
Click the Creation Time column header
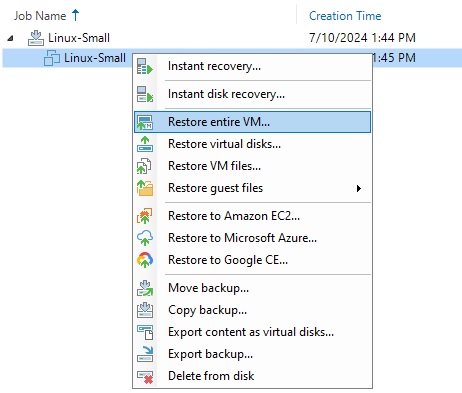pyautogui.click(x=345, y=16)
